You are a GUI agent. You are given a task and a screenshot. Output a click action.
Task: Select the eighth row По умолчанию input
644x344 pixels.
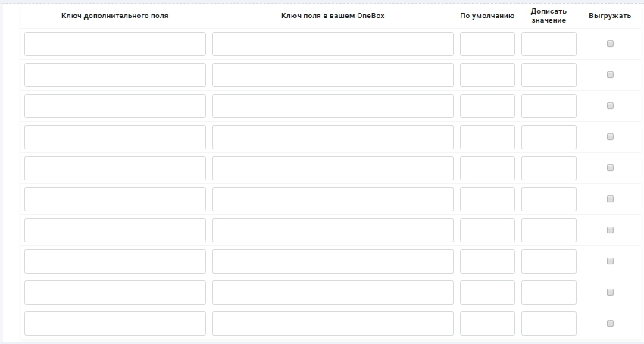(x=487, y=261)
